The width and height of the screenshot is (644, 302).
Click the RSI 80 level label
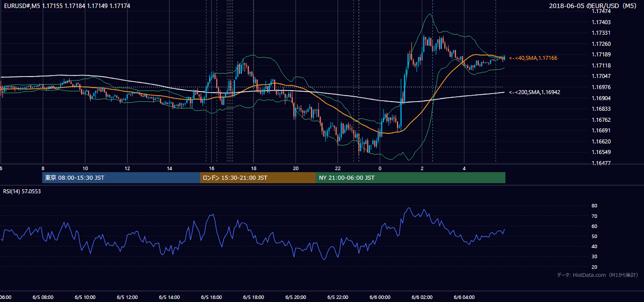[x=595, y=206]
